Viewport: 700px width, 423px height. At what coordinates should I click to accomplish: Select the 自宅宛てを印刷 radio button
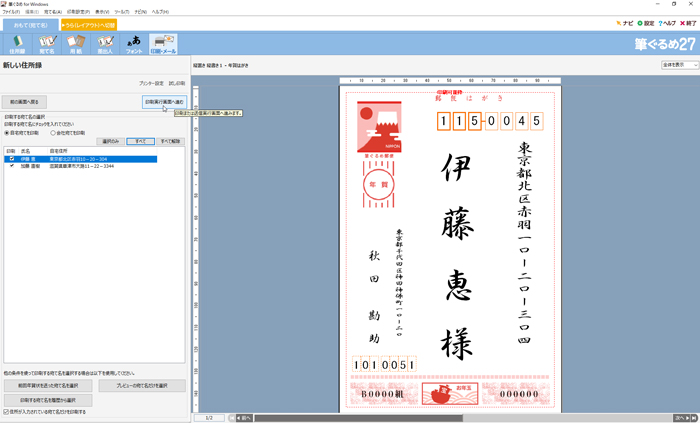6,132
